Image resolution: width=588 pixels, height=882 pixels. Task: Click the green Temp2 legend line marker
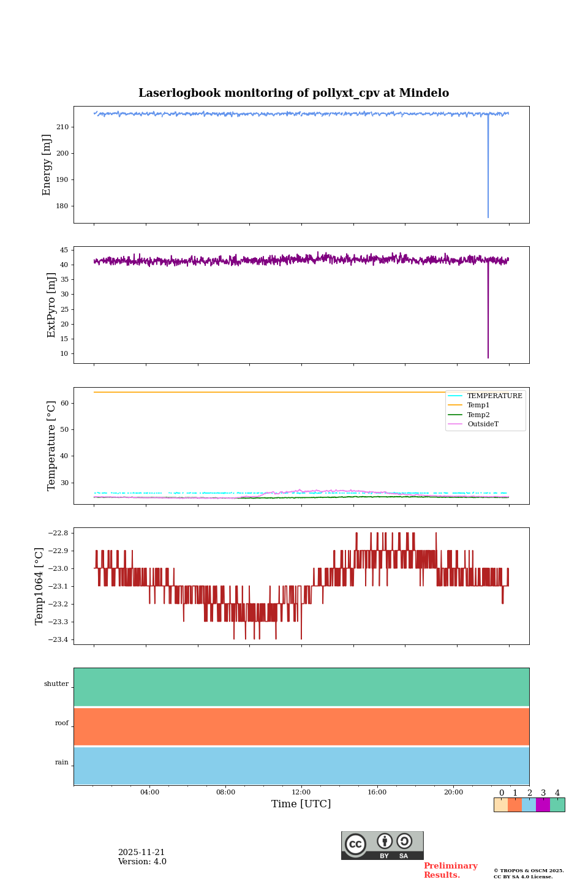tap(455, 415)
